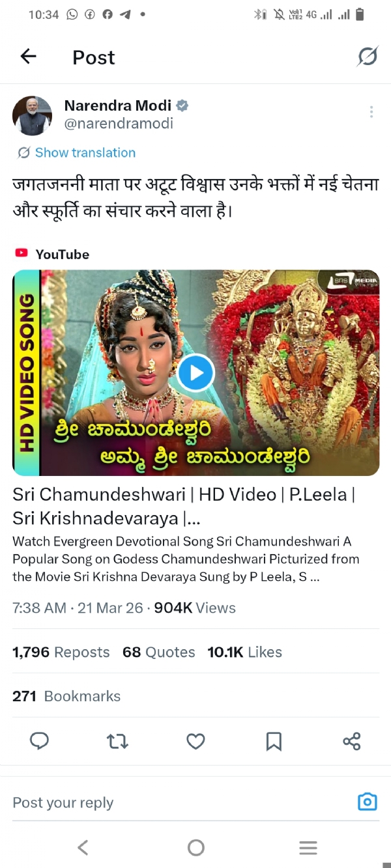This screenshot has width=391, height=868.
Task: Open Narendra Modi profile picture
Action: pos(32,116)
